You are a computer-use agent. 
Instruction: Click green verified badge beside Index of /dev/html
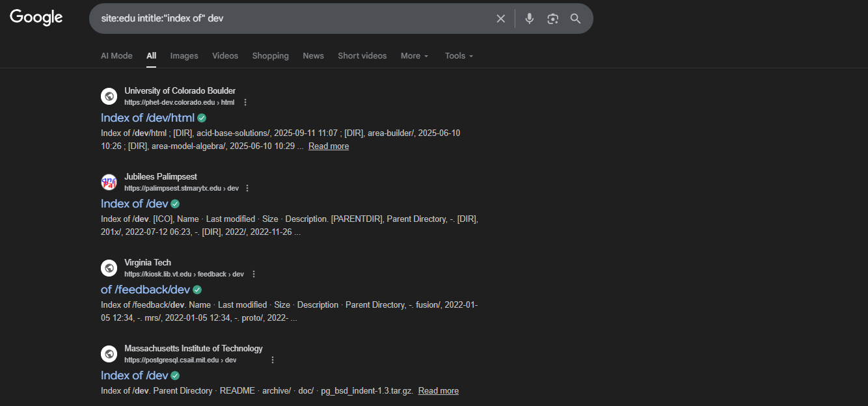click(202, 118)
